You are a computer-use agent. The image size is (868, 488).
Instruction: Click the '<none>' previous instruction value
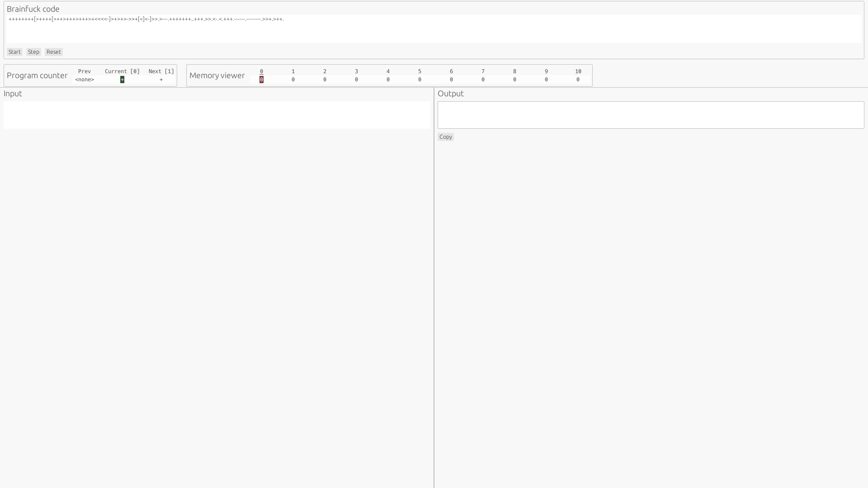pos(85,80)
